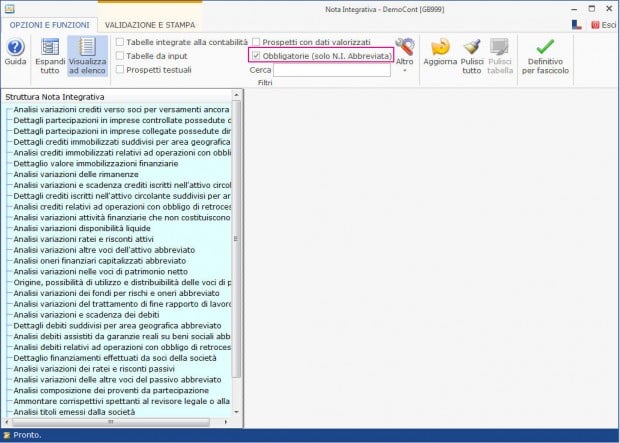Enable Prospetti testuali checkbox
Viewport: 620px width, 443px height.
click(x=120, y=70)
